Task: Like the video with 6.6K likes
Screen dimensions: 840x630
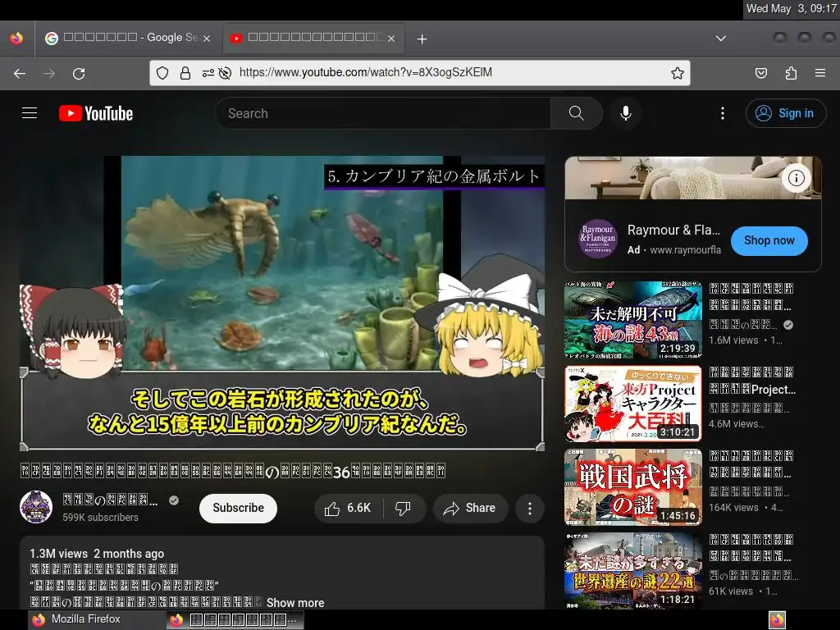Action: coord(348,508)
